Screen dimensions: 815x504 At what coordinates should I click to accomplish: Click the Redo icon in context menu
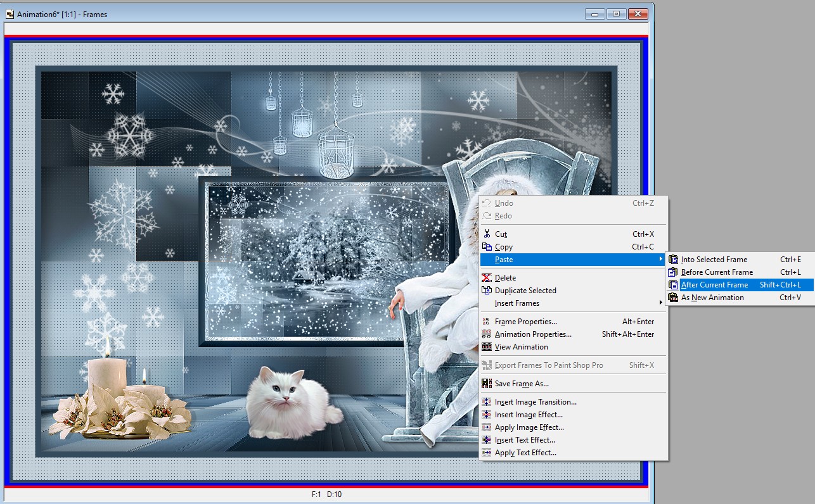tap(487, 216)
